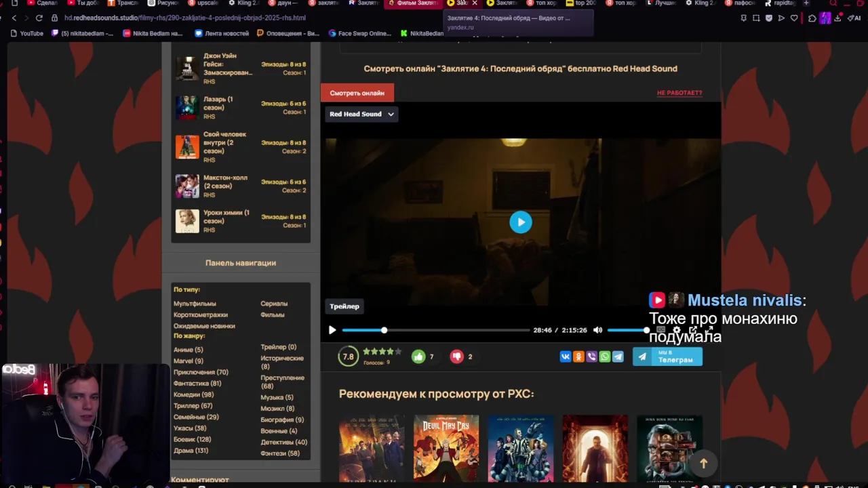
Task: Switch to the Фильм Закляти browser tab
Action: [412, 3]
